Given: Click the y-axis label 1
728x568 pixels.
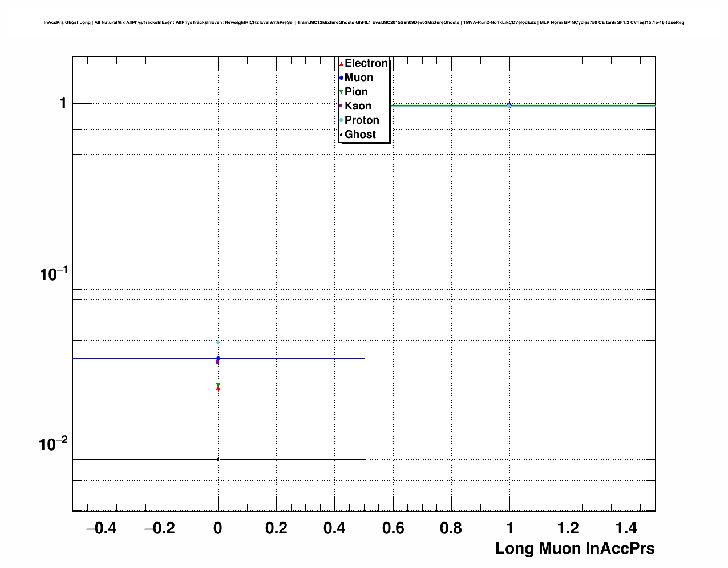Looking at the screenshot, I should pos(63,103).
